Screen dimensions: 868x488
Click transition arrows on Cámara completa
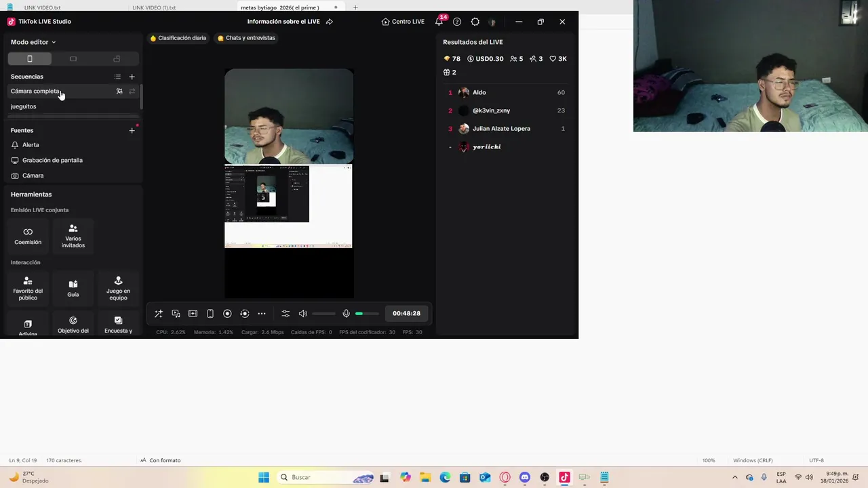132,91
